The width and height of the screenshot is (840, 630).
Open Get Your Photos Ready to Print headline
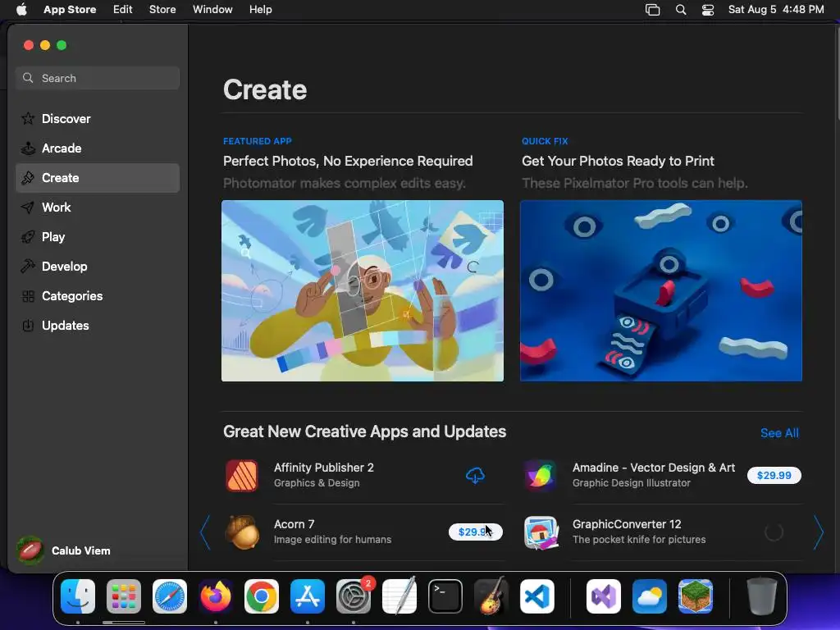[x=618, y=162]
